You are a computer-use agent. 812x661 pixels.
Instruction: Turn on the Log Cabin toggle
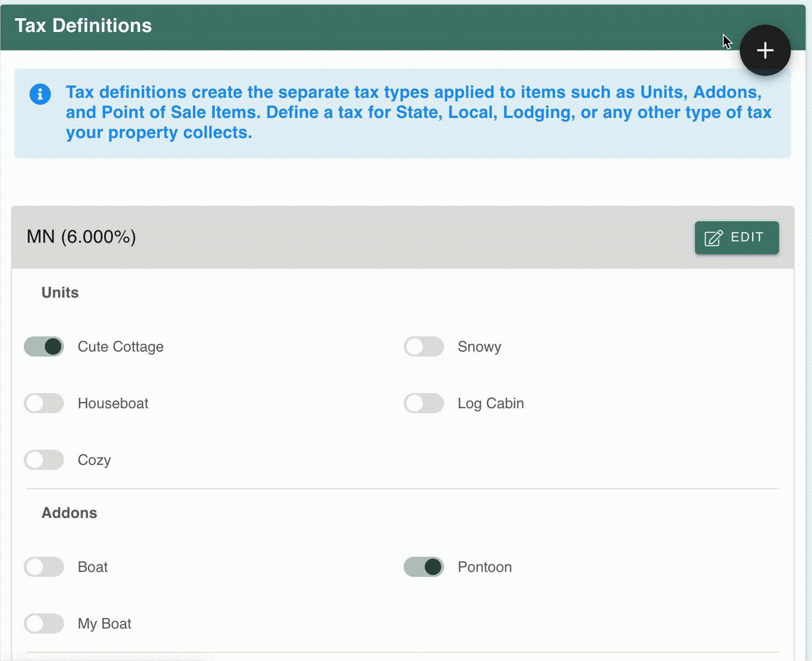[x=424, y=403]
